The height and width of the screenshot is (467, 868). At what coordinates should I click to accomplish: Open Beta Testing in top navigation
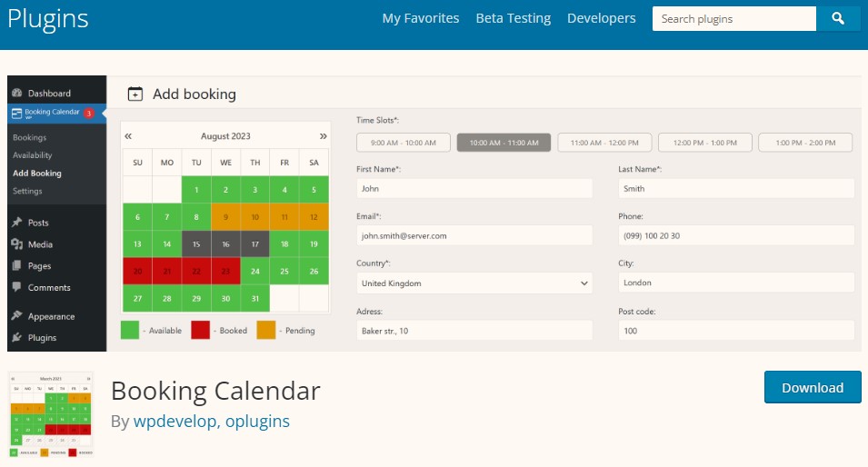[x=514, y=18]
